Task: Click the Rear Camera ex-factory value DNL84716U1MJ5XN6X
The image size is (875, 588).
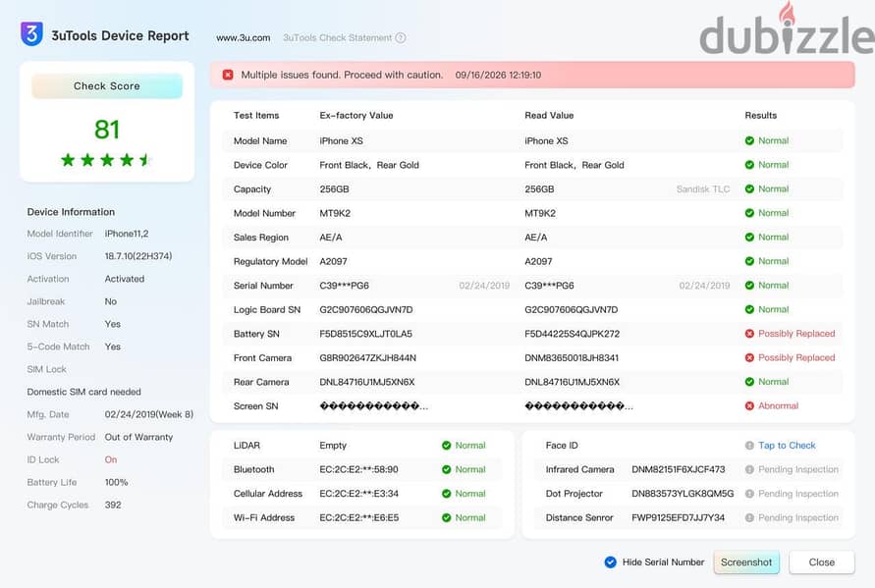Action: pyautogui.click(x=366, y=382)
